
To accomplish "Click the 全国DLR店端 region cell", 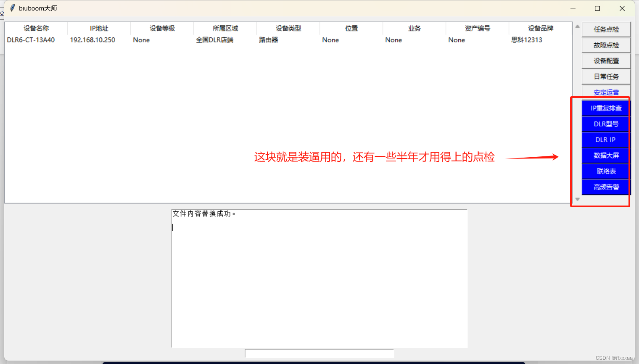I will click(215, 40).
